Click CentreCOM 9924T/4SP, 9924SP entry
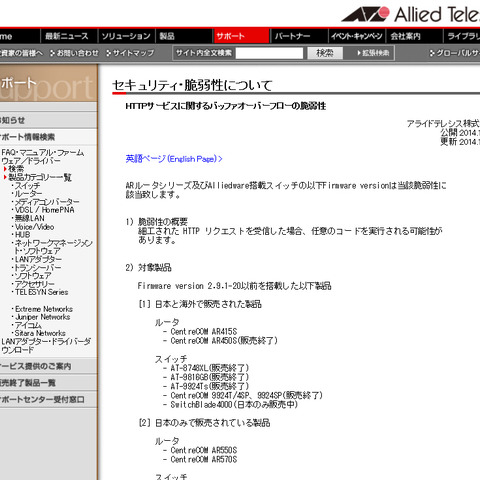 coord(247,396)
